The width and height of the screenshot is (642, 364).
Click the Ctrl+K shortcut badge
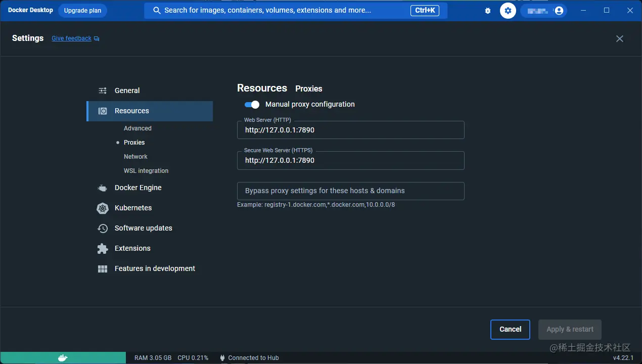pos(425,10)
